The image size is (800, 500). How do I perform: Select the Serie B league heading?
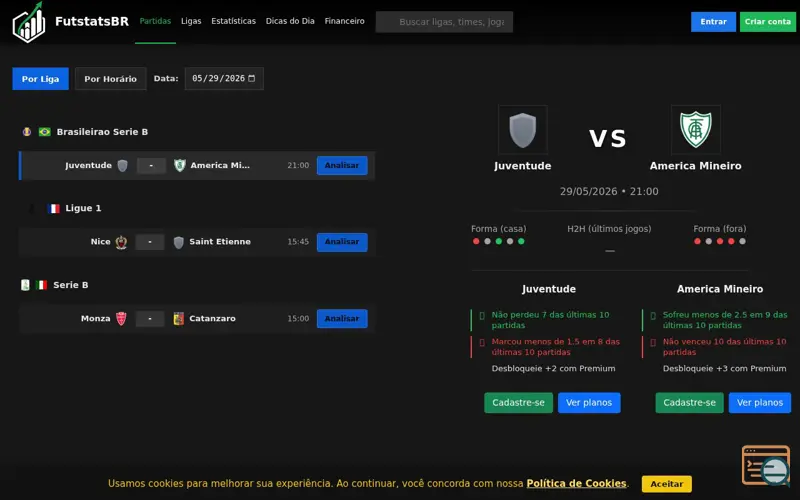70,285
